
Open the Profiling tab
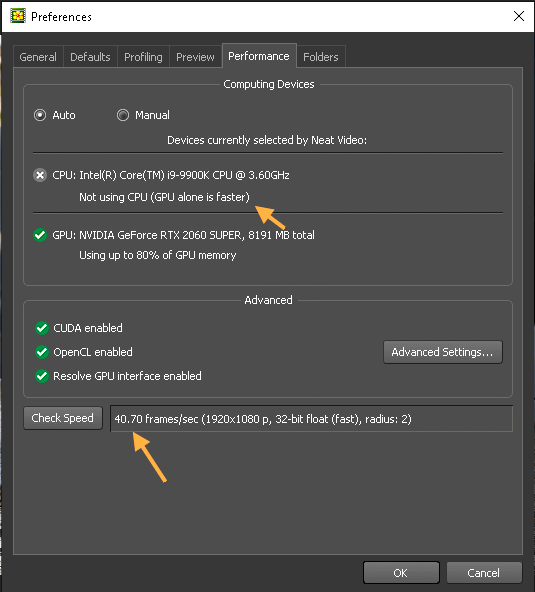[143, 57]
